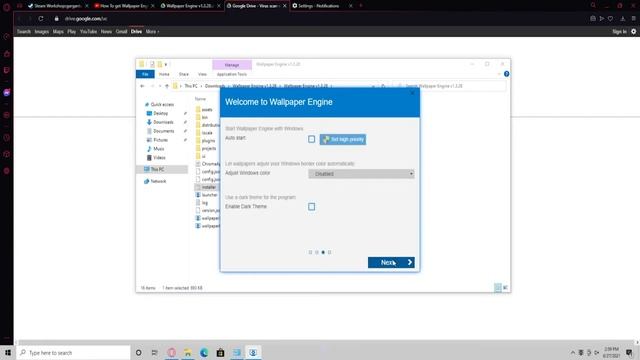The image size is (640, 360).
Task: Select the launcher file
Action: pos(207,195)
